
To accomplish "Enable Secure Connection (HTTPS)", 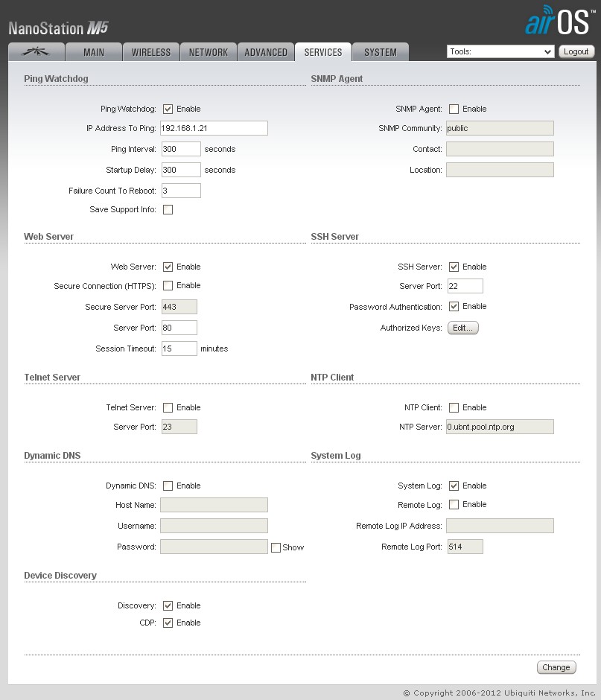I will point(168,285).
